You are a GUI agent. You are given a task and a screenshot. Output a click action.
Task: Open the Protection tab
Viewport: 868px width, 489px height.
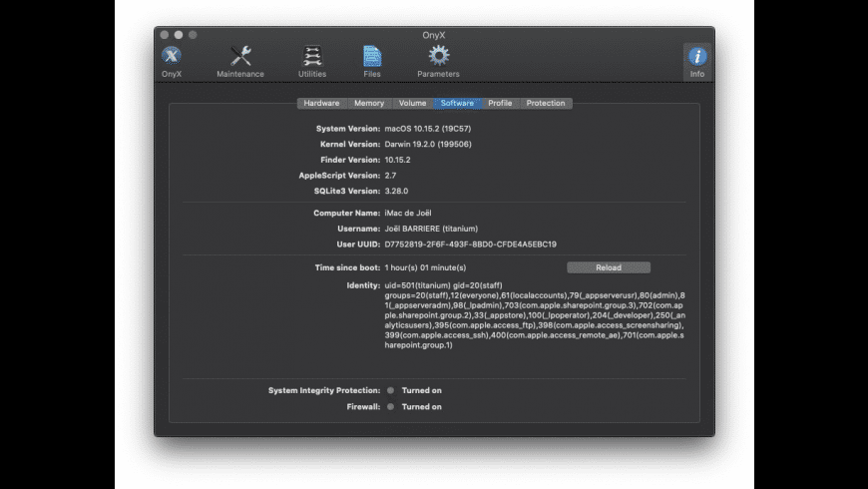coord(546,103)
